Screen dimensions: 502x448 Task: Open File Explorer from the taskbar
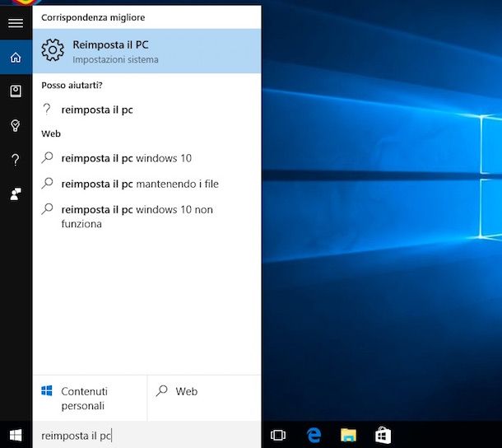click(348, 435)
